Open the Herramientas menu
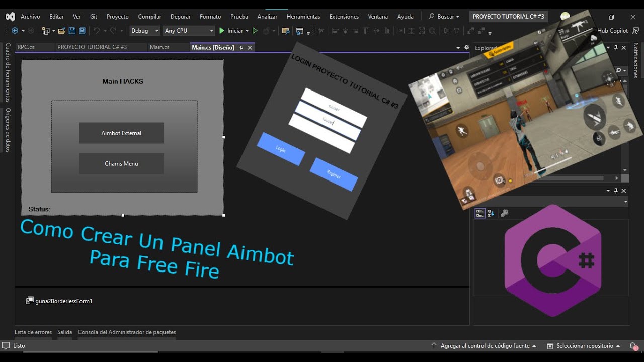The height and width of the screenshot is (362, 644). (x=303, y=17)
